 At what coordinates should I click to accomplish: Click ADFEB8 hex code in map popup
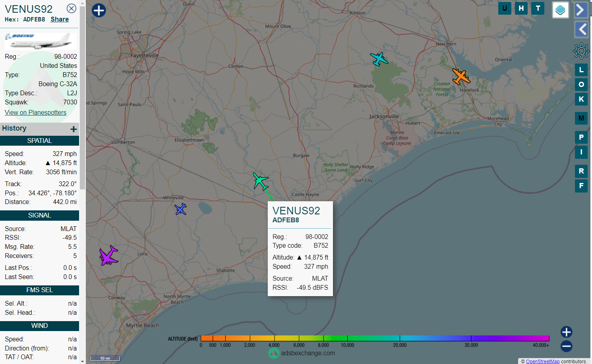(x=286, y=220)
